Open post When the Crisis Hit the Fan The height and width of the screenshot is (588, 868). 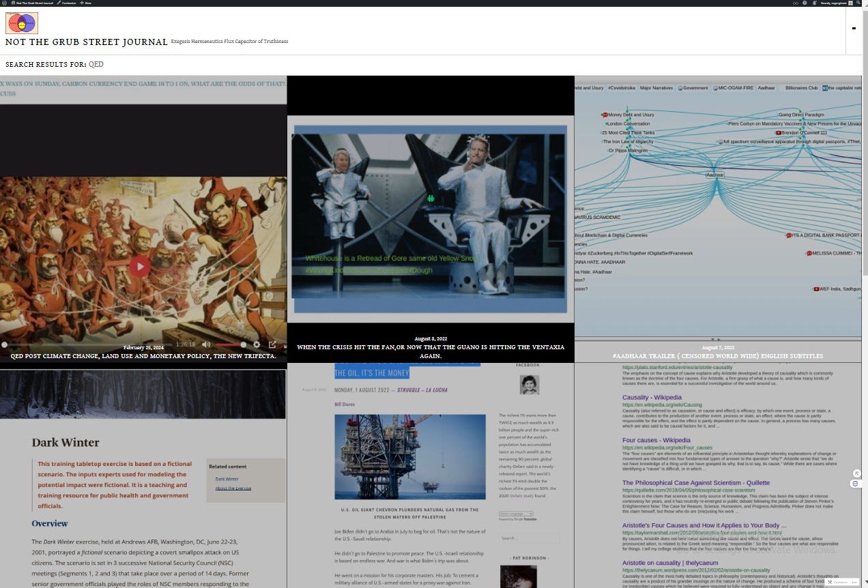point(431,351)
